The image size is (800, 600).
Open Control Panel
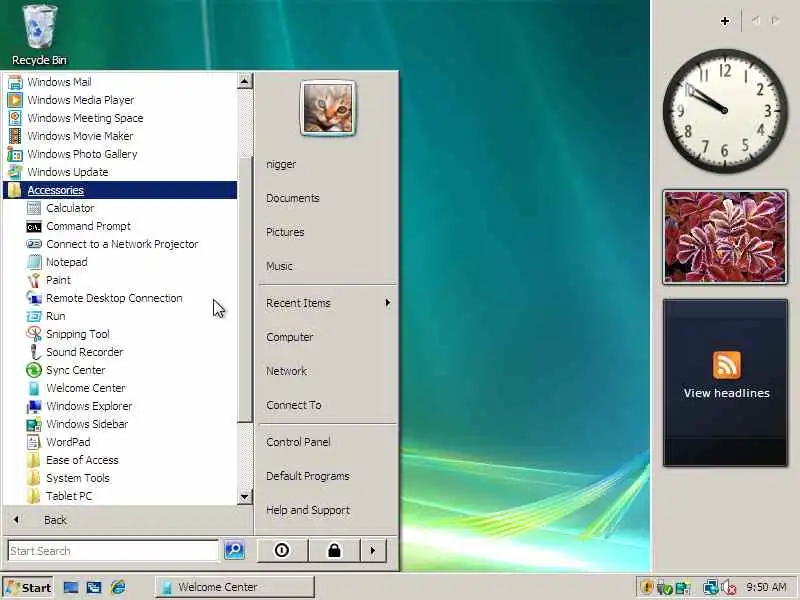(328, 442)
